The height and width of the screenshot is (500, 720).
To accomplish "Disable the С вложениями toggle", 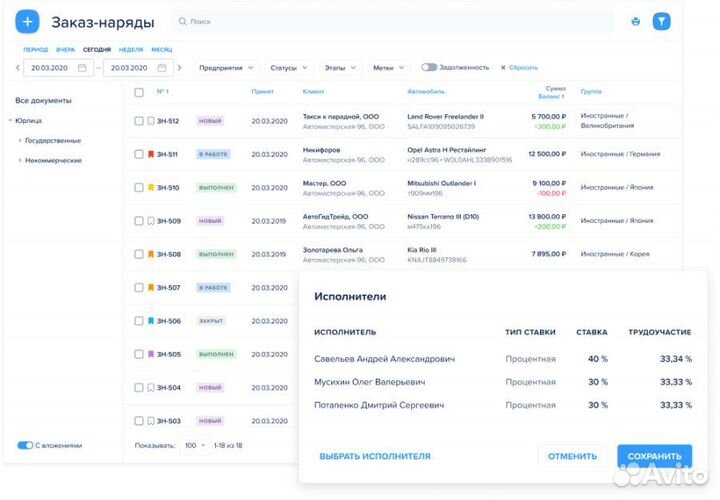I will [x=25, y=445].
